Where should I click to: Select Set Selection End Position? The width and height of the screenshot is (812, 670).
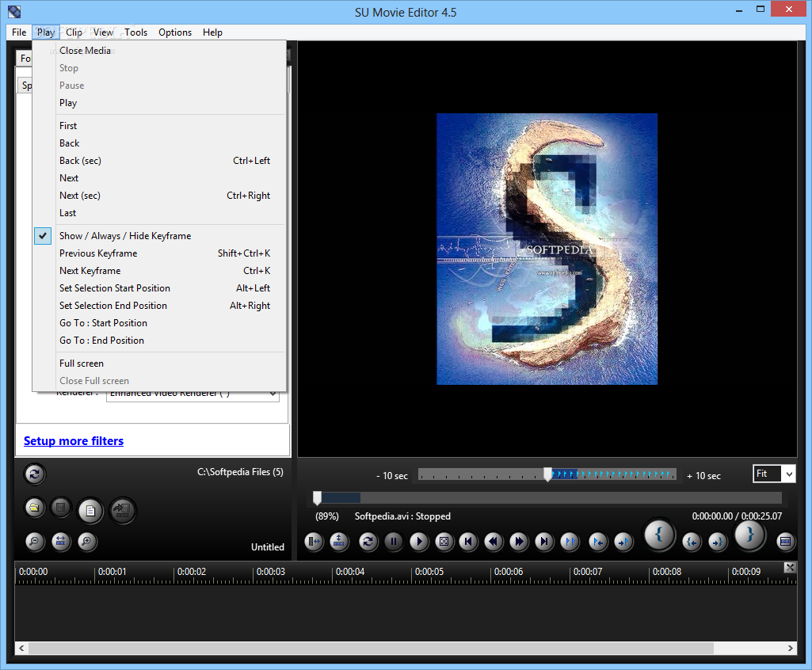pos(159,306)
